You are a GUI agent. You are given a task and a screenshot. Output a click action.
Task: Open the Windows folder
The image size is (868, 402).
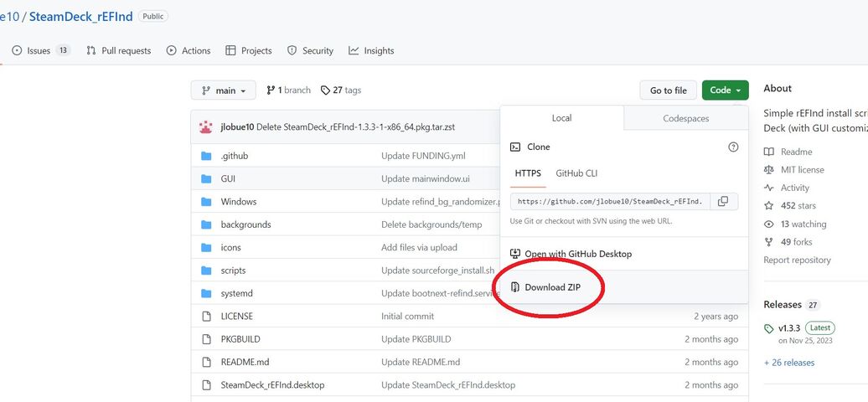pos(239,202)
